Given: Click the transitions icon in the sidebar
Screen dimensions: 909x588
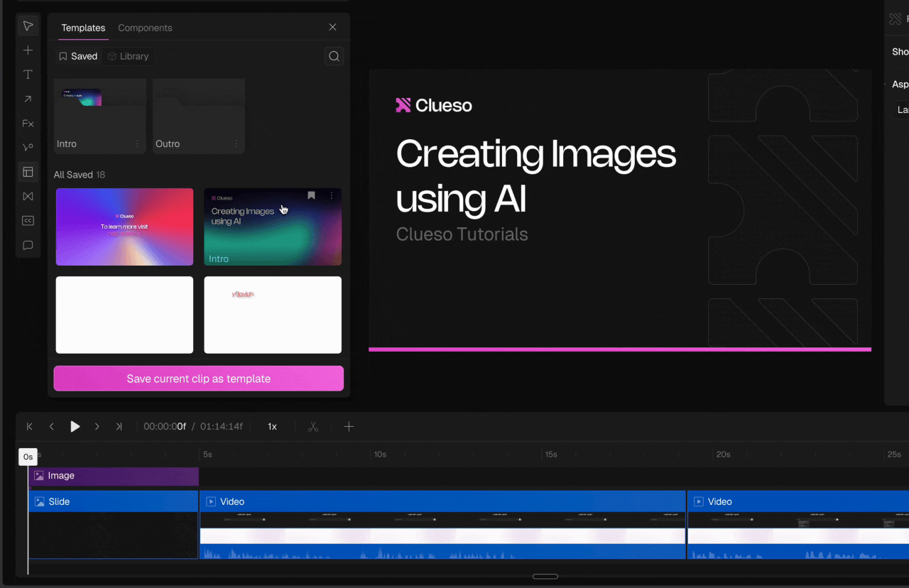Looking at the screenshot, I should (28, 196).
